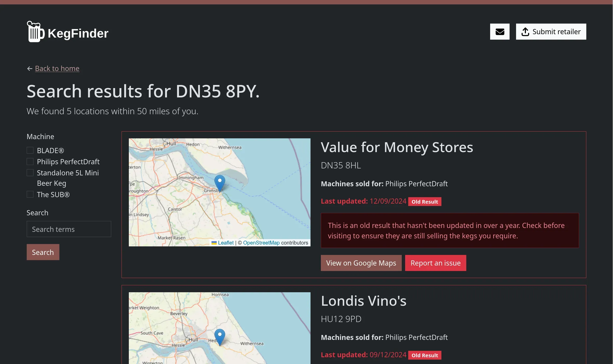Open the Leaflet attribution link

(226, 243)
